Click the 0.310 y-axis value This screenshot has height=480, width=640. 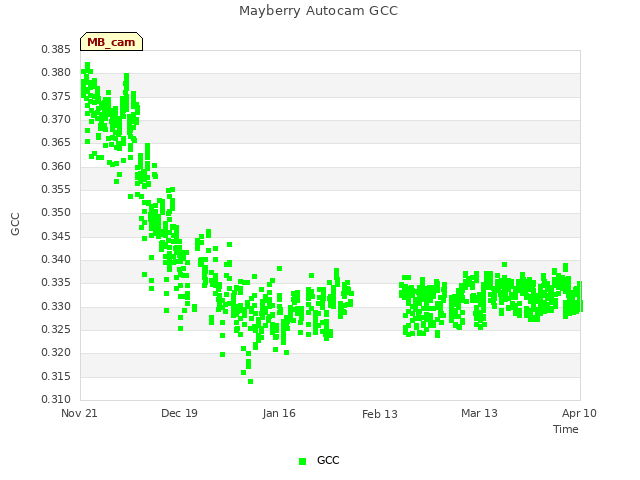pyautogui.click(x=56, y=399)
